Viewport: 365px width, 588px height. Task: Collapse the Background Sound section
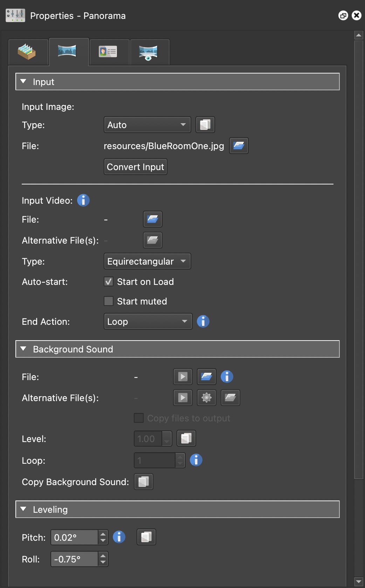point(23,349)
